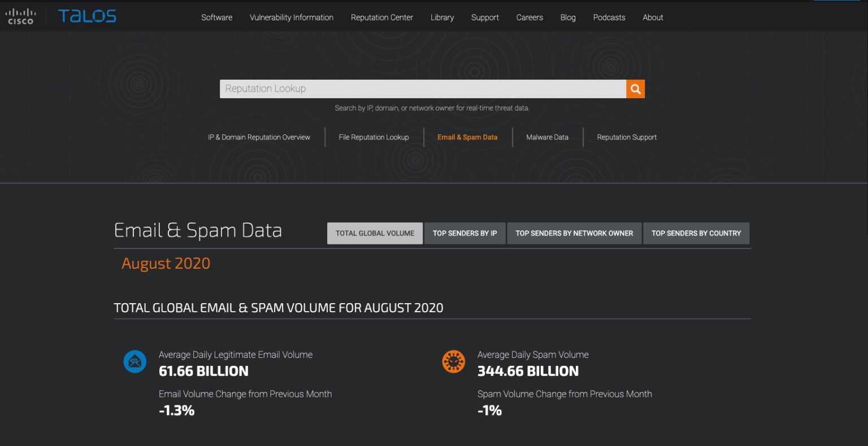
Task: Select the Email & Spam Data link
Action: pos(467,137)
